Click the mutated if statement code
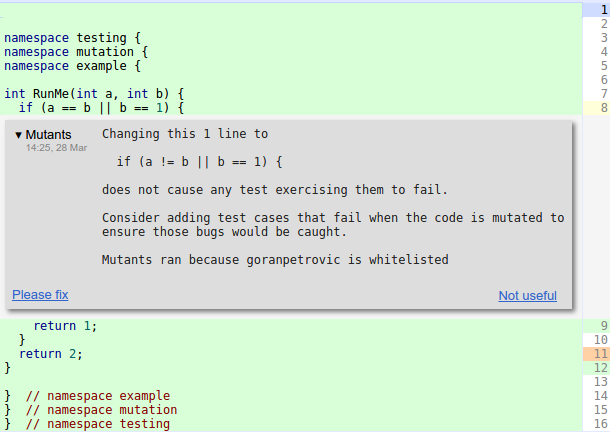Viewport: 610px width, 432px height. 200,162
